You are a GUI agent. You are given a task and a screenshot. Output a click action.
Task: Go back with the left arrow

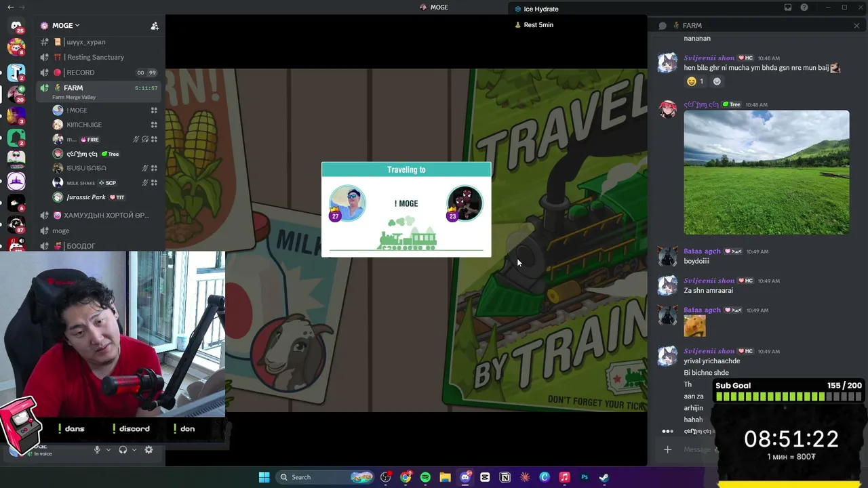10,7
